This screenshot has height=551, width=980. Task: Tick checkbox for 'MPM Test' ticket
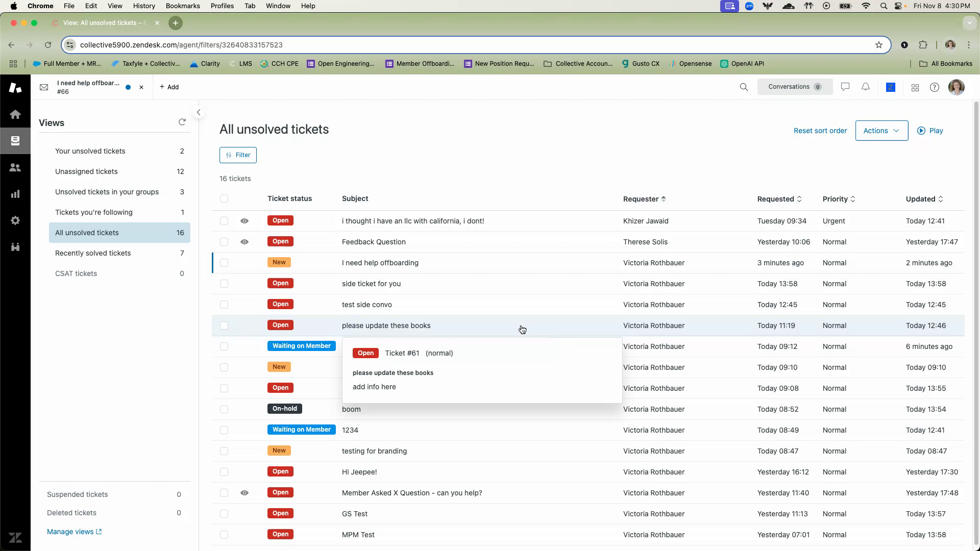click(x=224, y=535)
